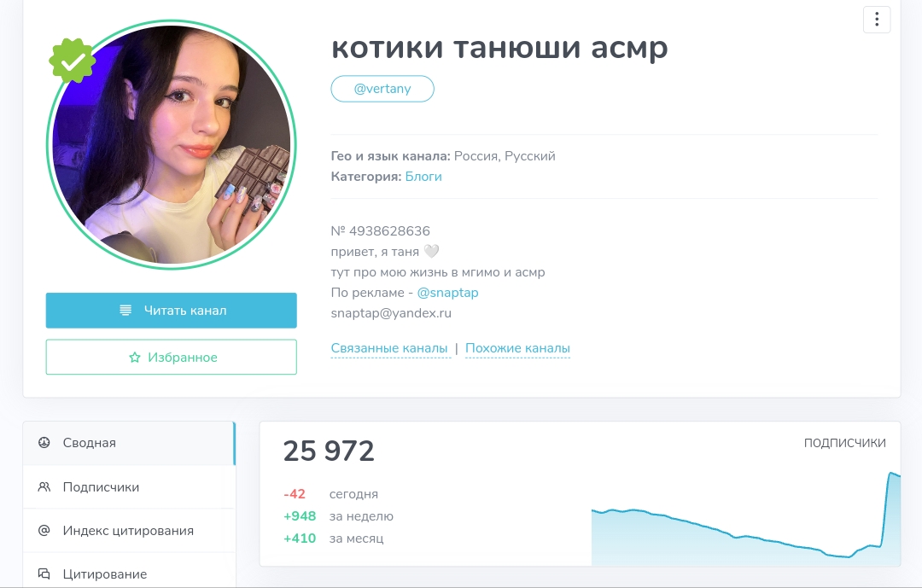Click the Сводная dashboard icon

coord(44,442)
